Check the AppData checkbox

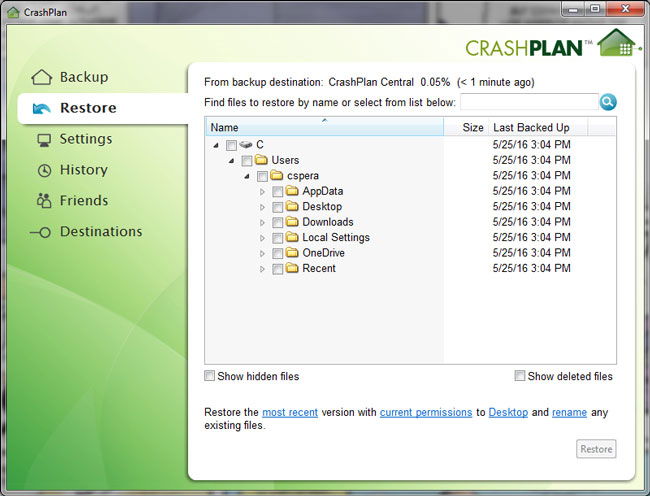[x=278, y=191]
